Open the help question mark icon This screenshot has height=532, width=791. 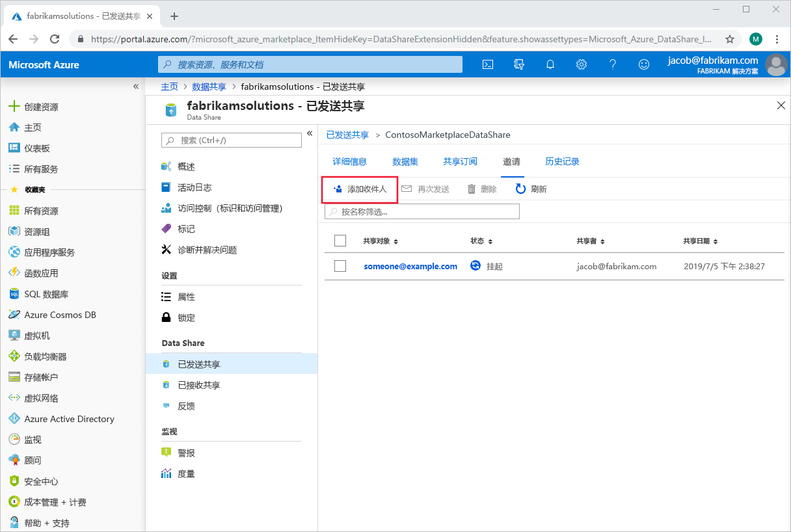tap(612, 64)
